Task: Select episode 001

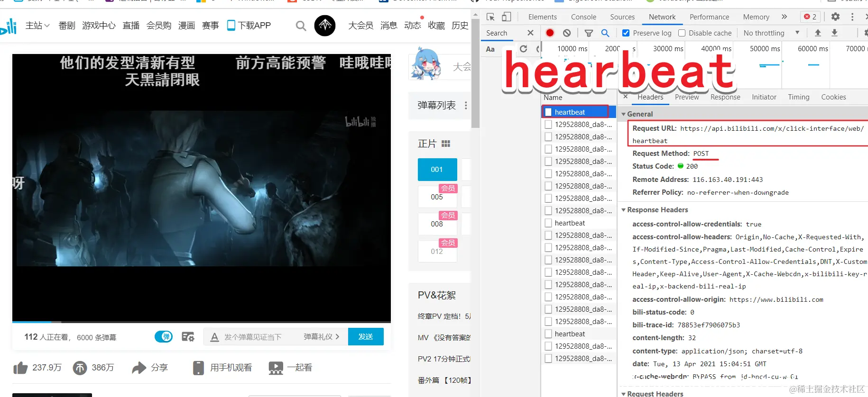Action: tap(437, 170)
